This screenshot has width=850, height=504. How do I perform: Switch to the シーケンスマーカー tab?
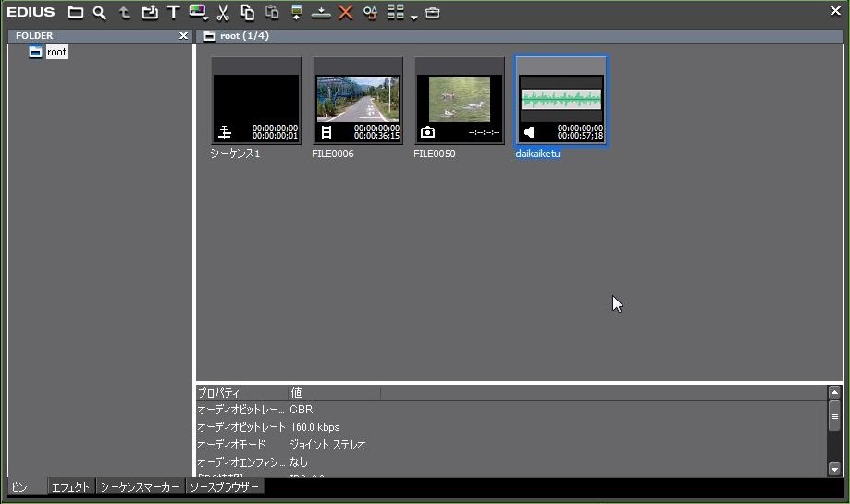tap(140, 486)
